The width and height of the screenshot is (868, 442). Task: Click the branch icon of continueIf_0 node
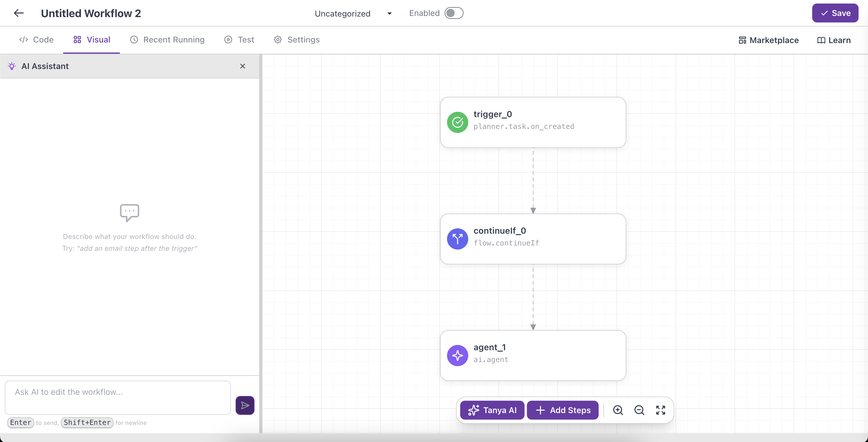click(x=457, y=239)
